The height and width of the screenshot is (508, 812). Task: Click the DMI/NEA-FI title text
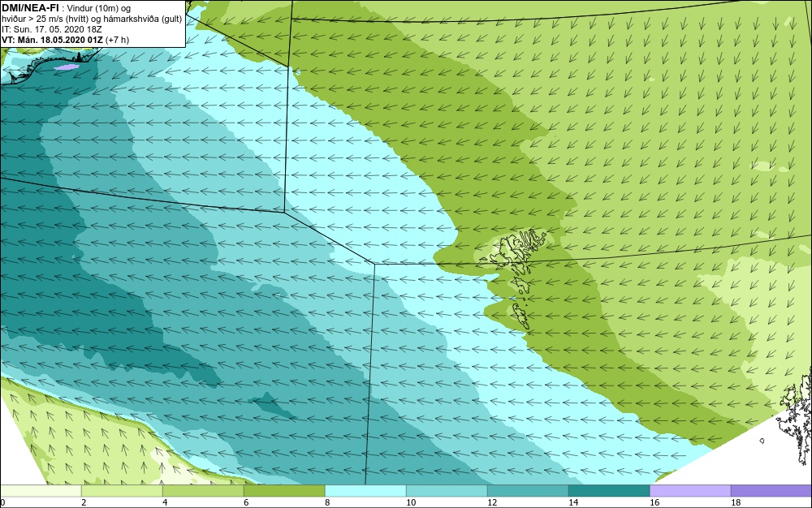click(29, 7)
